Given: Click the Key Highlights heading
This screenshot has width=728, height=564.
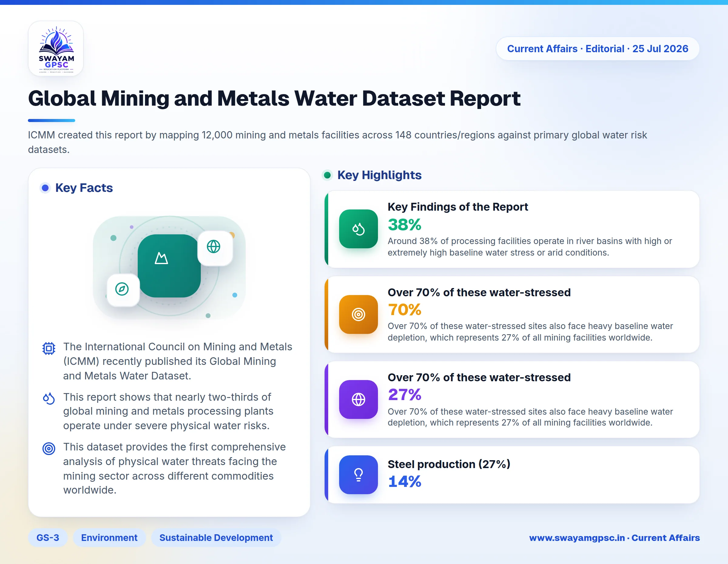Looking at the screenshot, I should coord(379,175).
